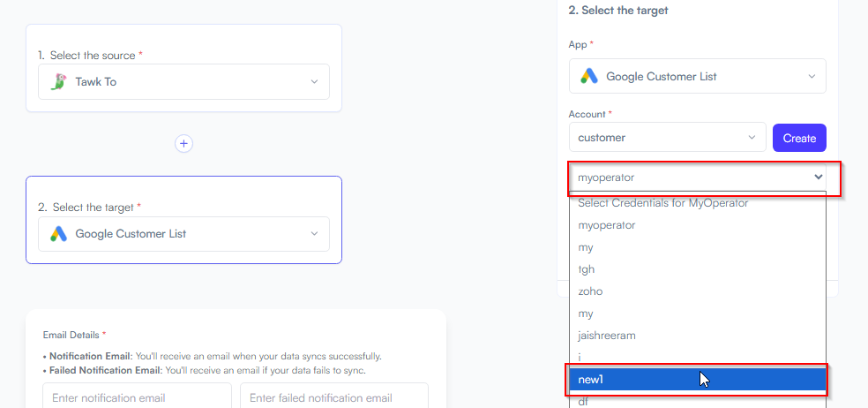Select the 'df' option
The height and width of the screenshot is (408, 868).
tap(698, 401)
